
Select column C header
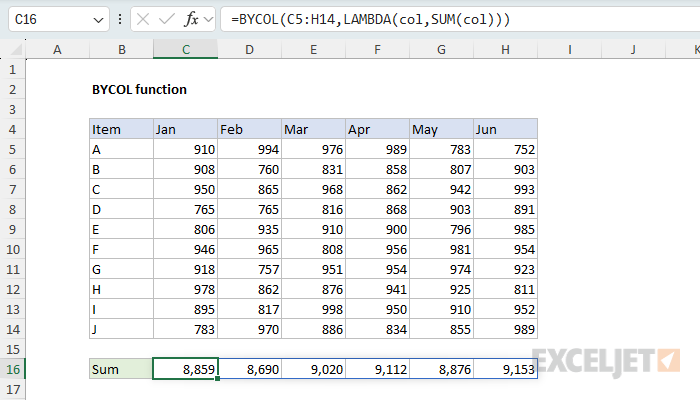pos(186,50)
